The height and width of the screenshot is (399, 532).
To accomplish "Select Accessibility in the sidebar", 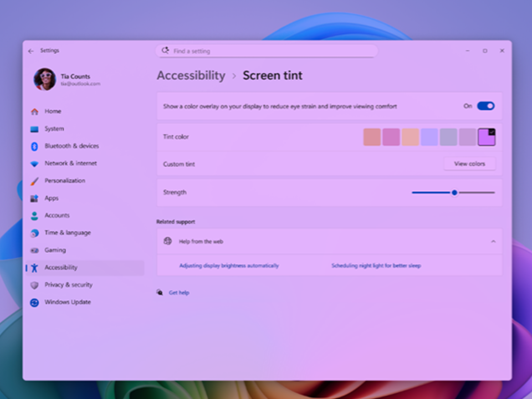I will (x=85, y=268).
